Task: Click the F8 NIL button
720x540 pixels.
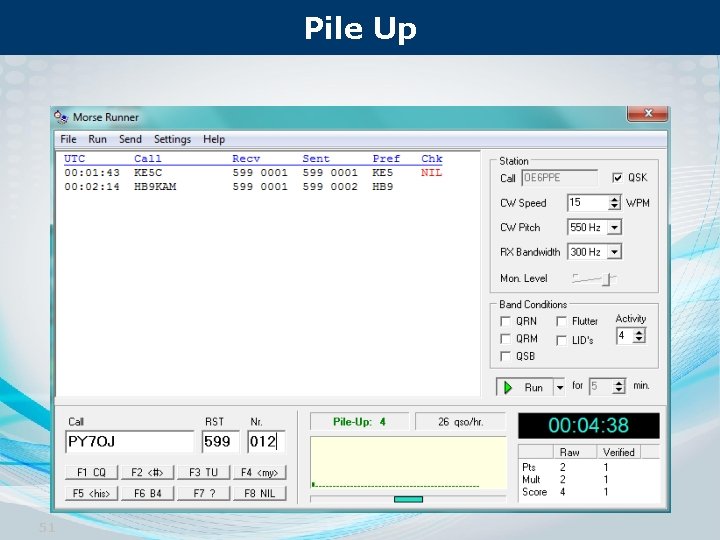Action: click(x=260, y=494)
